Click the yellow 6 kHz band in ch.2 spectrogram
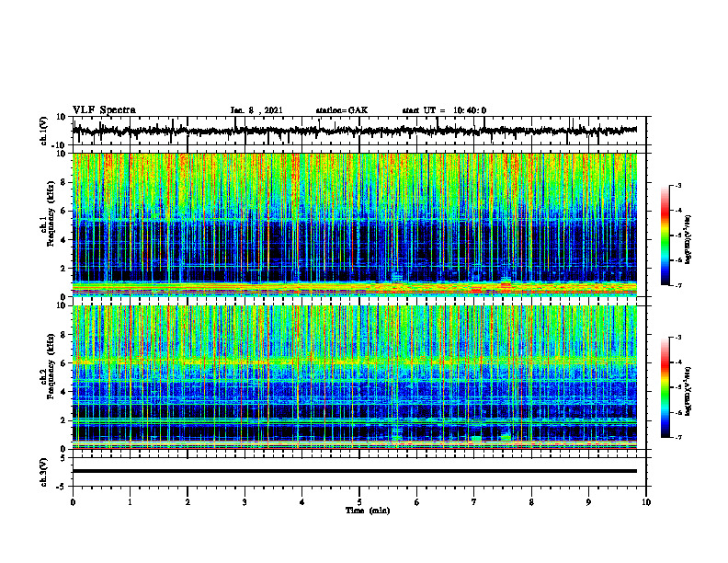This screenshot has height=563, width=728. point(355,362)
